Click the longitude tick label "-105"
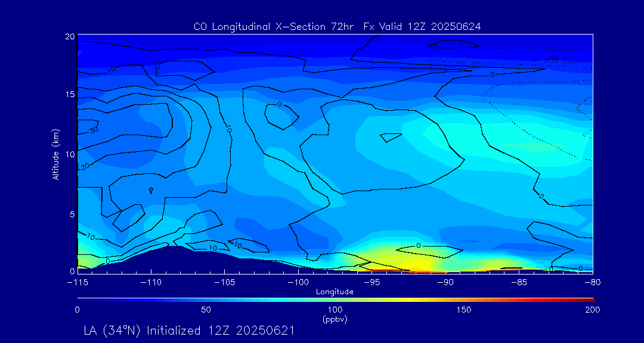The height and width of the screenshot is (343, 644). pyautogui.click(x=225, y=283)
